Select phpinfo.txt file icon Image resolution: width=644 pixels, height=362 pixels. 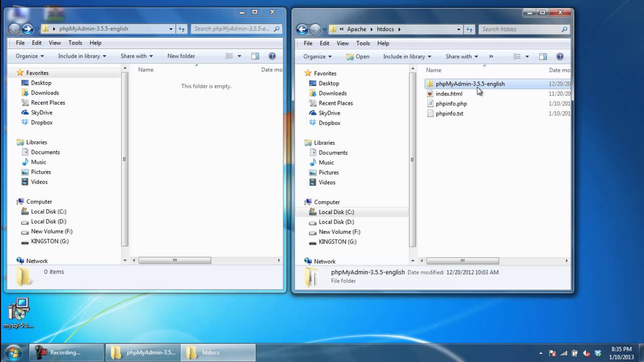pos(430,114)
